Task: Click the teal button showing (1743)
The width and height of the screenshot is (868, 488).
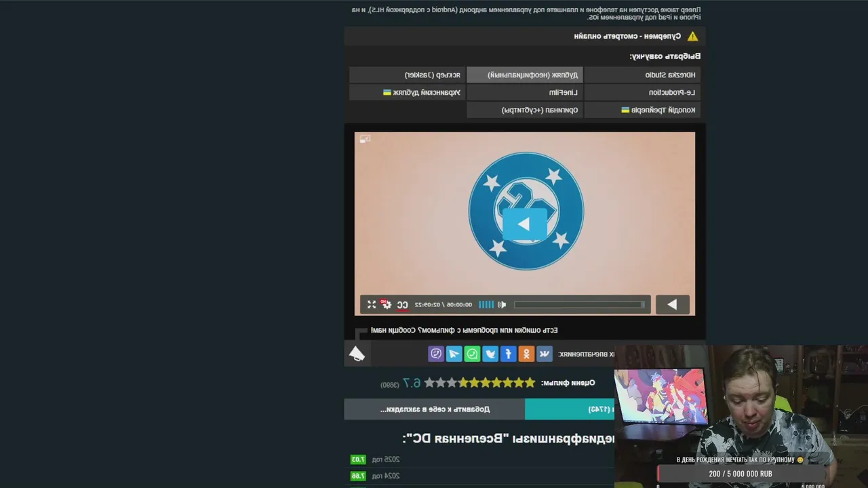Action: point(570,409)
